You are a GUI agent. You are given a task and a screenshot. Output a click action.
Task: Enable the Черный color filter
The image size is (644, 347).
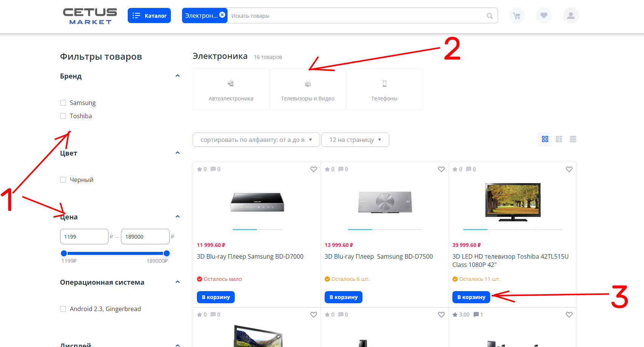click(63, 180)
